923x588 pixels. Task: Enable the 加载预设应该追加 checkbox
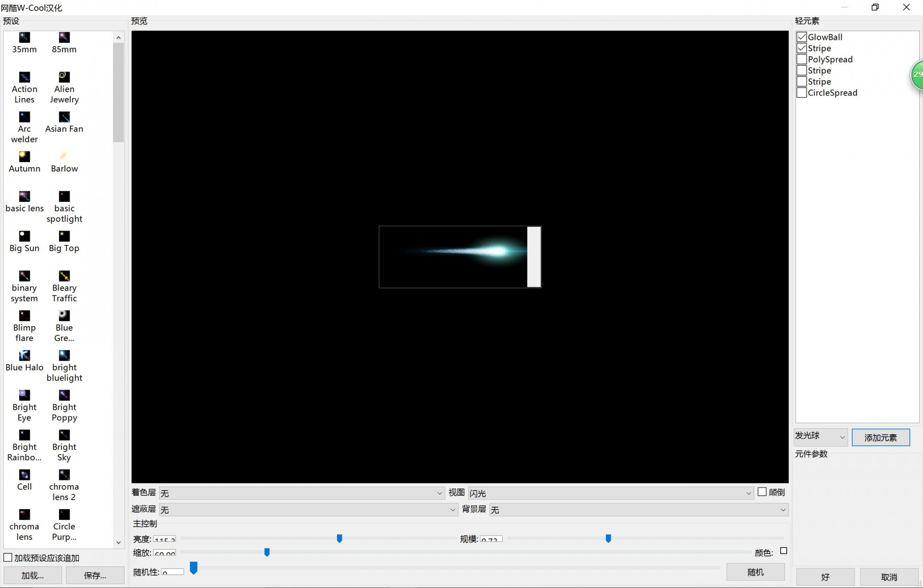tap(8, 558)
